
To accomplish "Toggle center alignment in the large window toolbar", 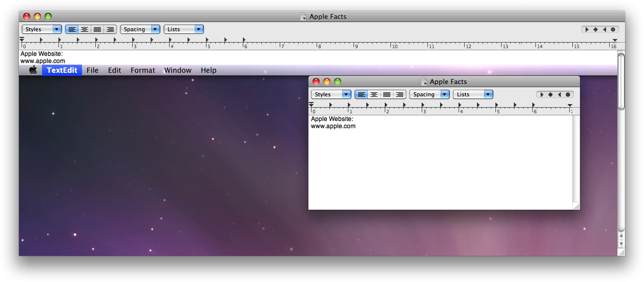I will [85, 30].
